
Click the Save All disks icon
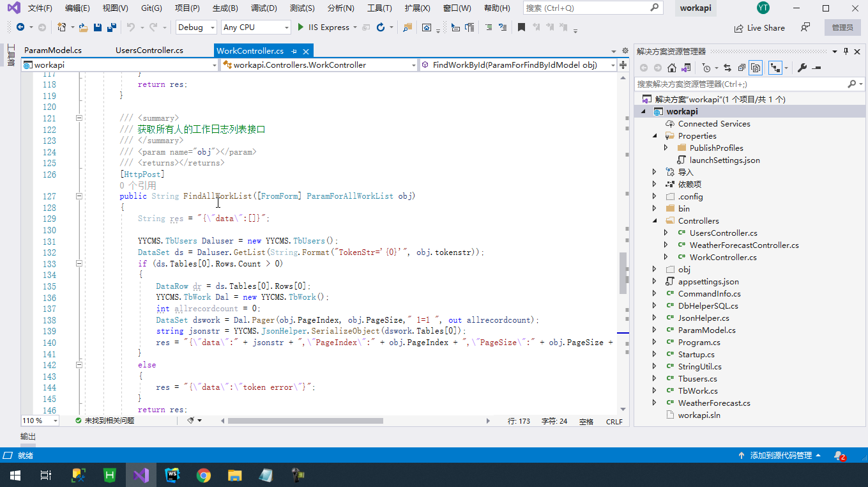click(x=111, y=27)
